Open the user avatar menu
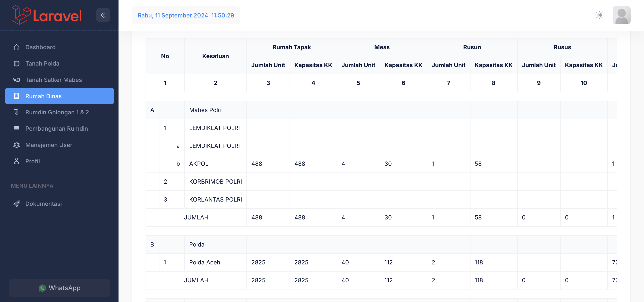644x302 pixels. click(x=621, y=15)
